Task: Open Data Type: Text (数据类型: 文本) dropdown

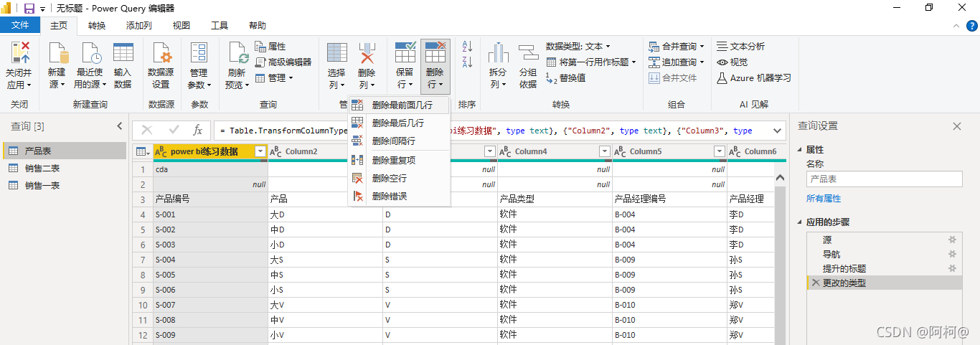Action: tap(579, 46)
